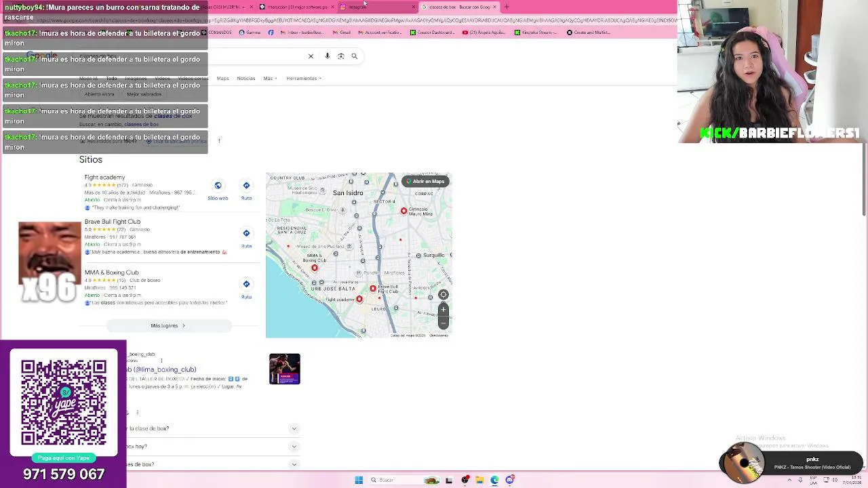Get route directions to Brave Bull Fight Club

[x=246, y=233]
